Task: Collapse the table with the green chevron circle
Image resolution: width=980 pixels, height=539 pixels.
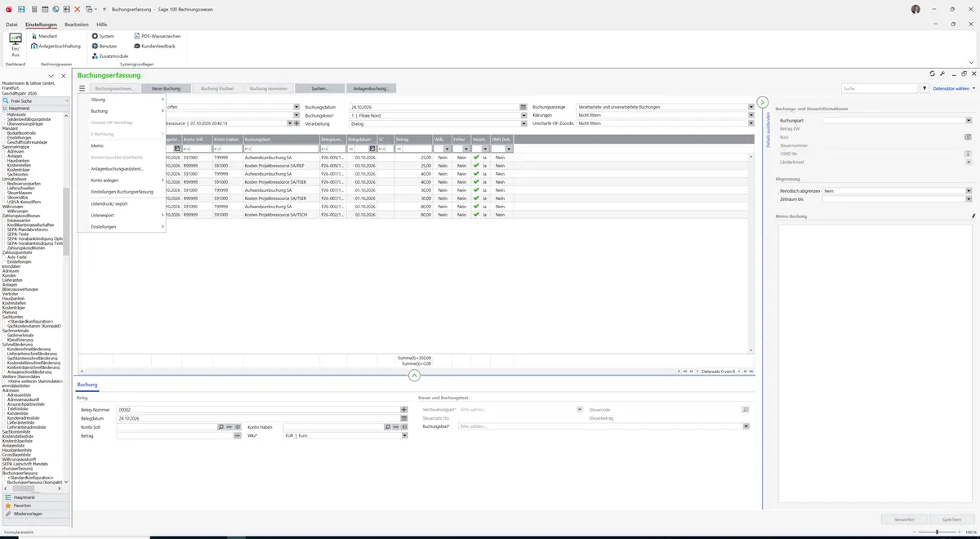Action: (x=414, y=376)
